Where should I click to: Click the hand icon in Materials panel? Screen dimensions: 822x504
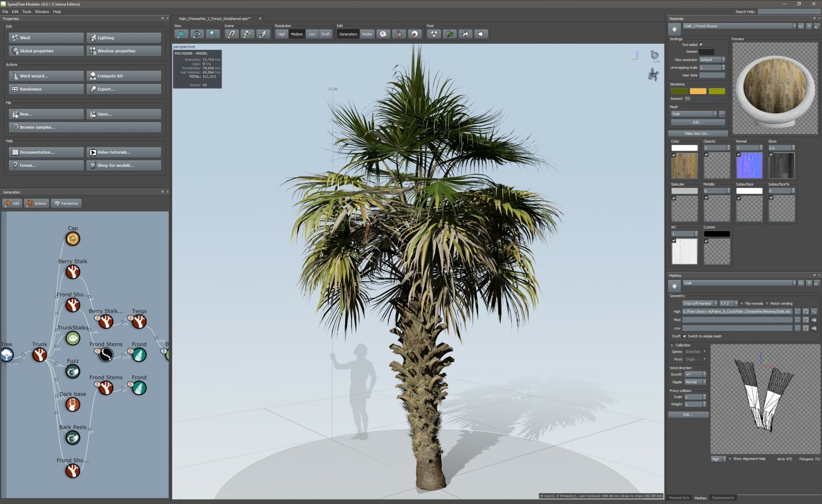pyautogui.click(x=674, y=28)
